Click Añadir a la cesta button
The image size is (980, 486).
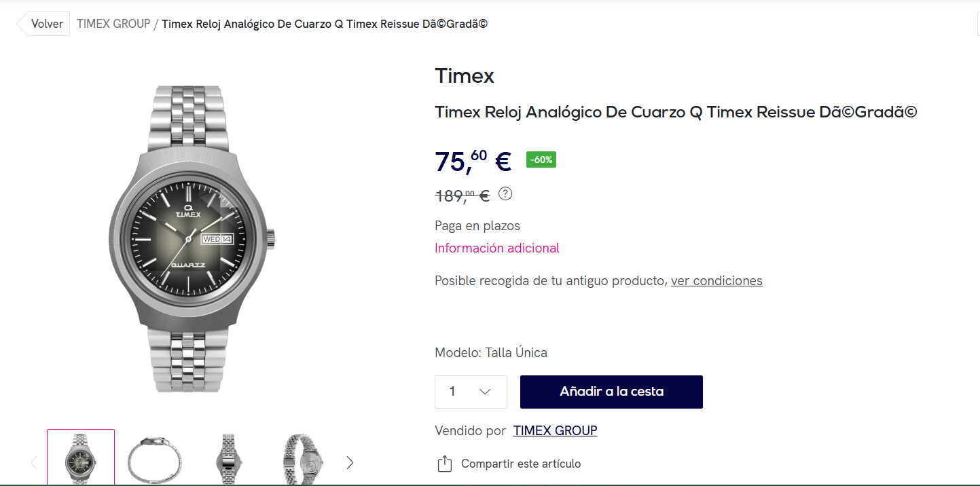611,392
